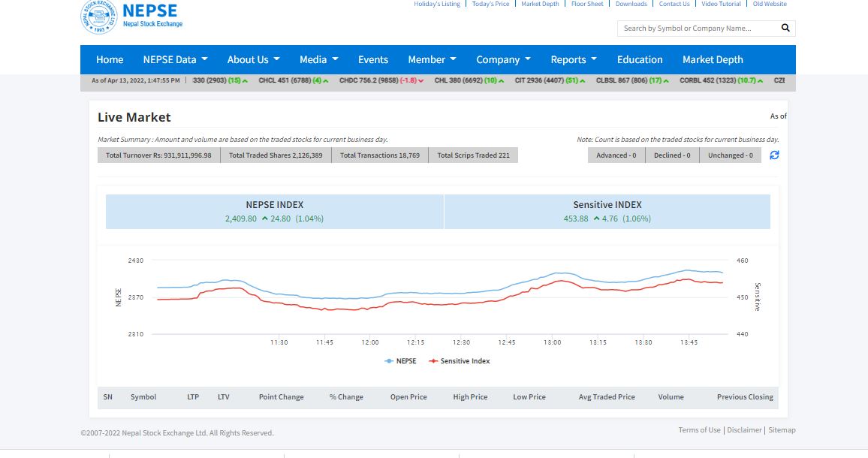The height and width of the screenshot is (458, 868).
Task: Open the Floor Sheet link
Action: pos(586,4)
